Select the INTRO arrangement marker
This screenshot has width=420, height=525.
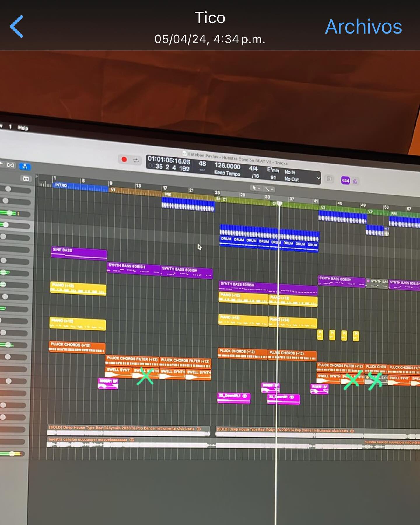(x=80, y=187)
